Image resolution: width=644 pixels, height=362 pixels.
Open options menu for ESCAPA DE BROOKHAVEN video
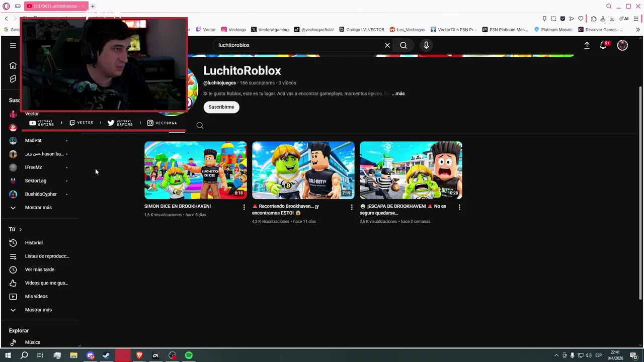click(459, 207)
